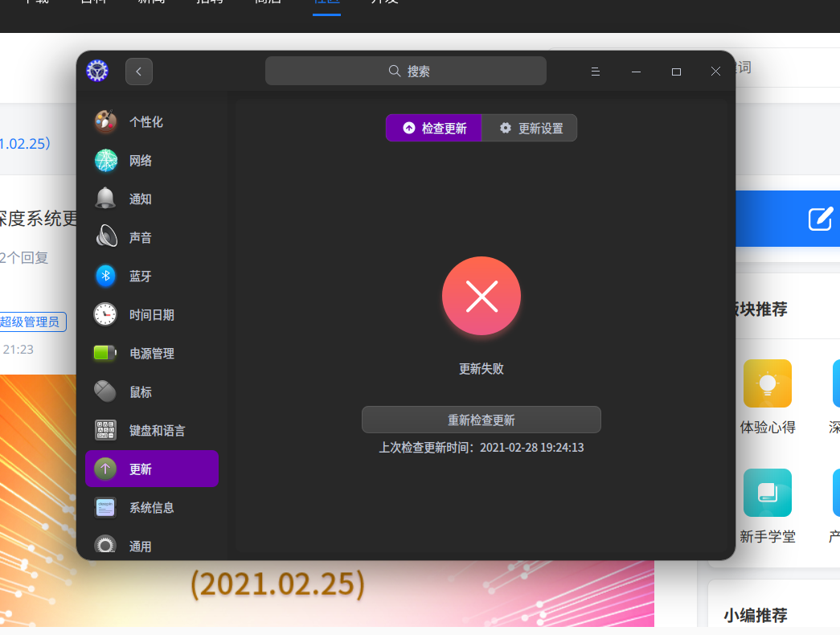Viewport: 840px width, 635px height.
Task: Select the 电源管理 battery icon
Action: pos(105,353)
